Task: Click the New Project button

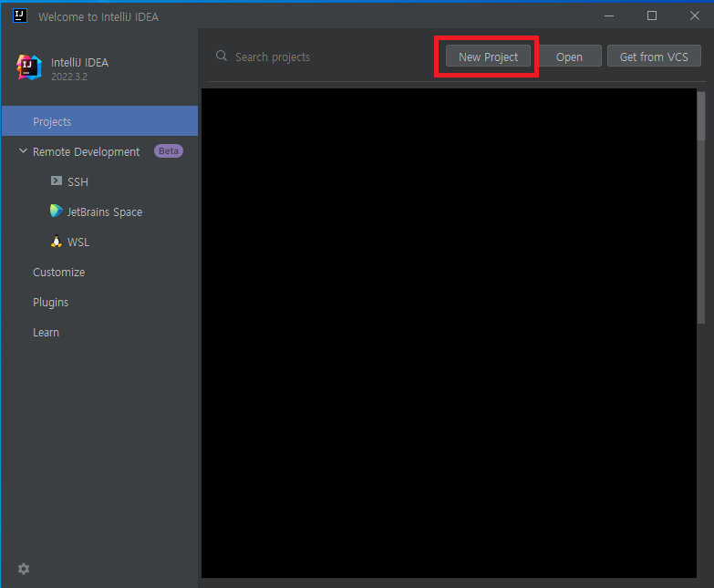Action: (x=488, y=57)
